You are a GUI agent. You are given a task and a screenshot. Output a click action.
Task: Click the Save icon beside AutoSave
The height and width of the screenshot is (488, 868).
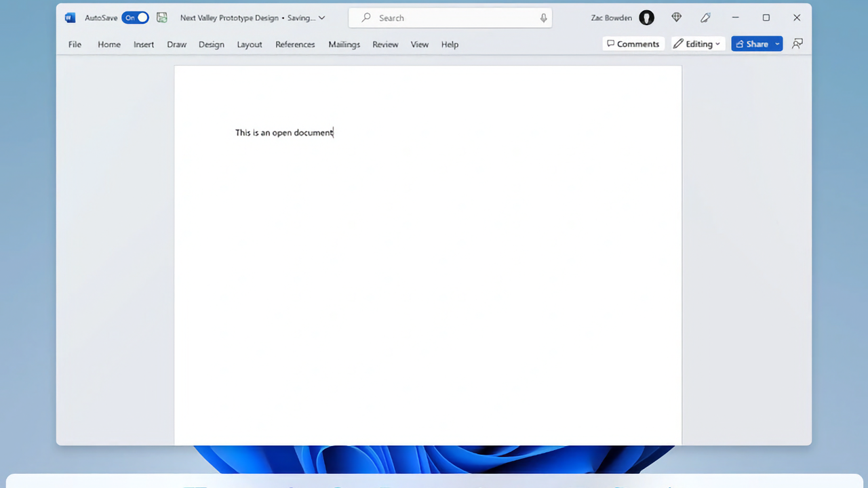pos(161,18)
